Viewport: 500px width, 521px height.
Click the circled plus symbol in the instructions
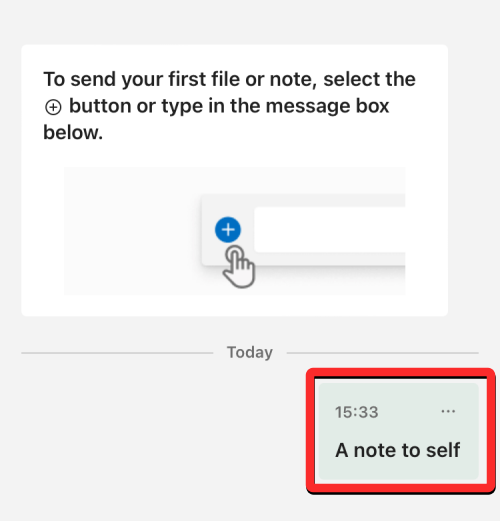coord(53,108)
